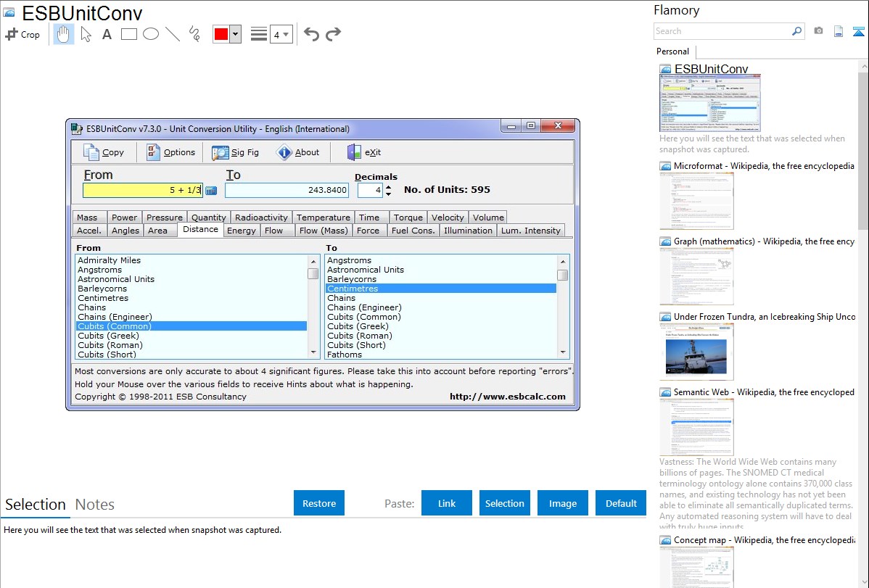This screenshot has width=869, height=588.
Task: Pick the Text annotation tool
Action: pyautogui.click(x=107, y=34)
